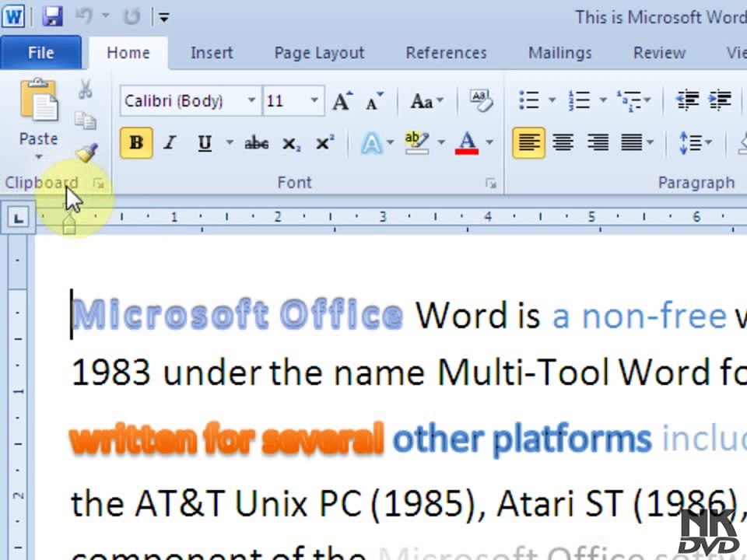Open the File tab
Screen dimensions: 747x560
41,52
